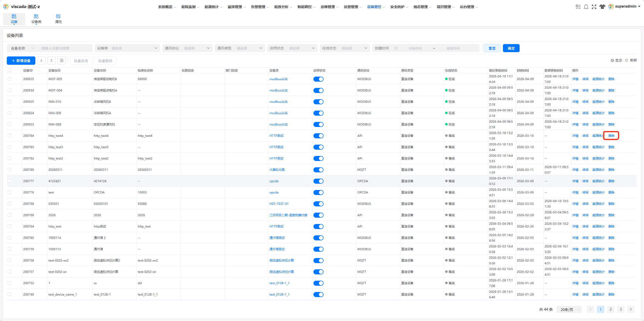
Task: Open the superadmin user dropdown
Action: (x=625, y=7)
